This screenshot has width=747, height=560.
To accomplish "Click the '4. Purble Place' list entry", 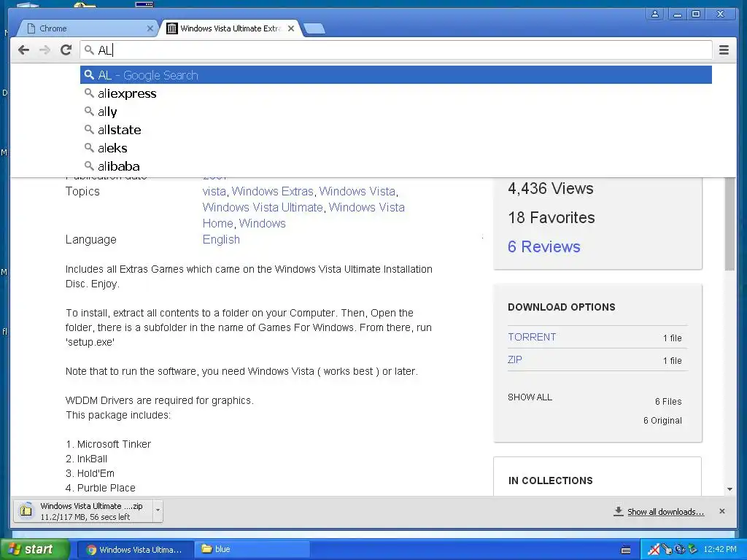I will click(101, 488).
